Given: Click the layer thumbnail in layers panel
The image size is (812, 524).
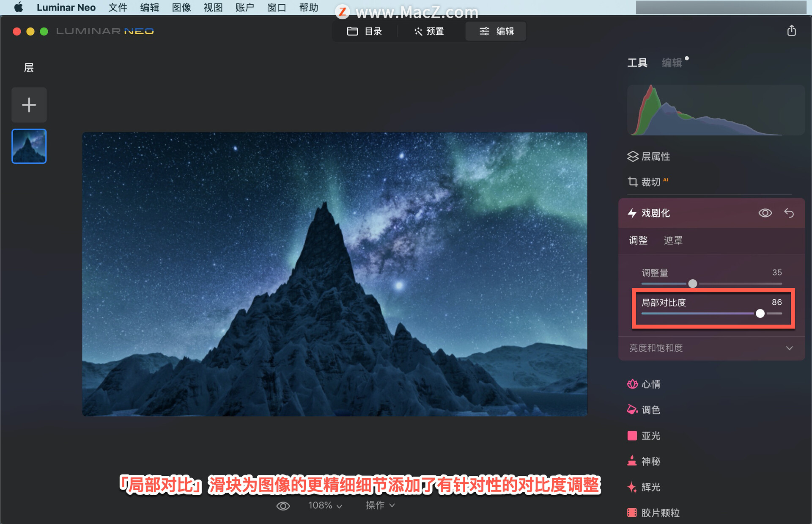Looking at the screenshot, I should coord(30,146).
